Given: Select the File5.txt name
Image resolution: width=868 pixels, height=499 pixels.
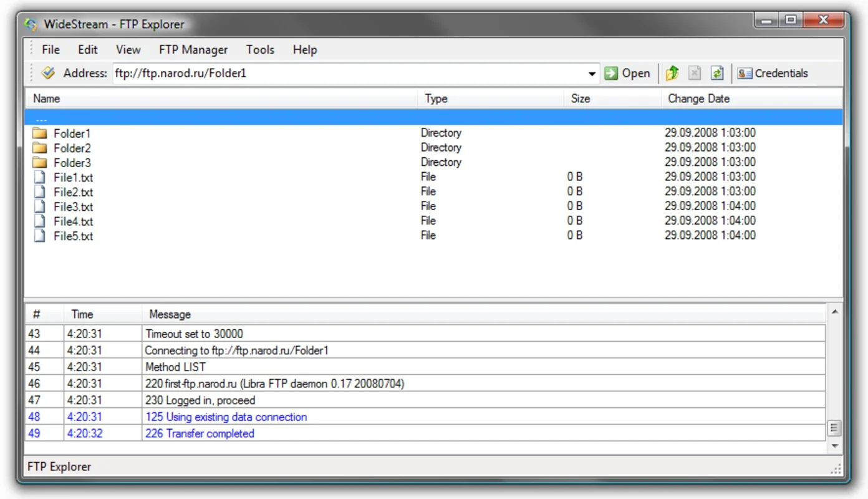Looking at the screenshot, I should click(73, 236).
